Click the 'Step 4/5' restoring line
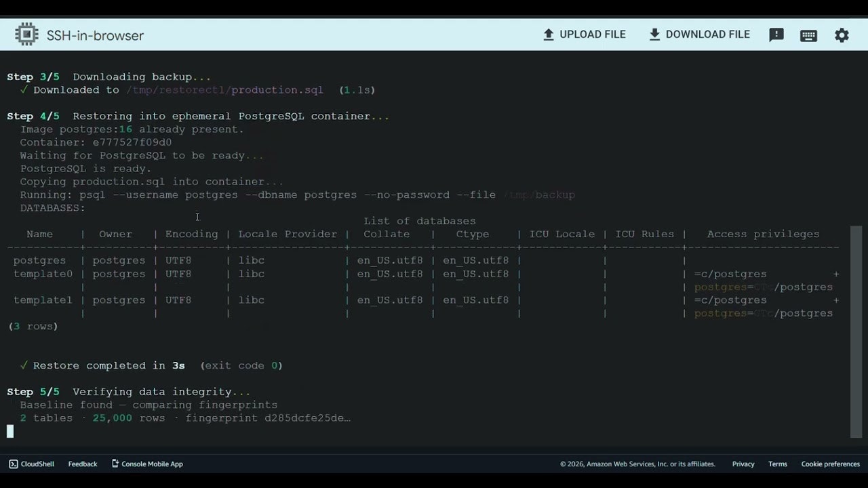The width and height of the screenshot is (868, 488). click(x=198, y=117)
